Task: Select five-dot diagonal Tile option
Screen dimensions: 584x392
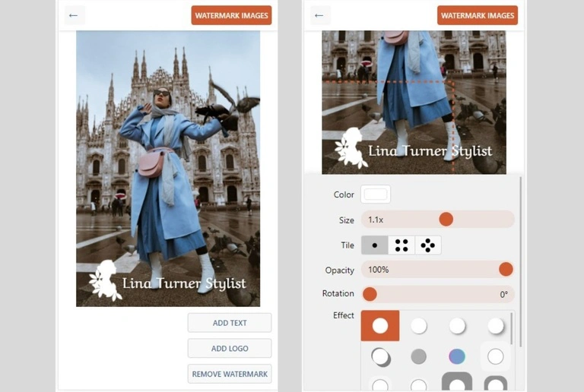Action: pyautogui.click(x=428, y=245)
